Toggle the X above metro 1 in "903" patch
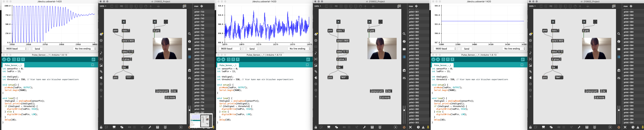This screenshot has width=644, height=130. (x=339, y=22)
